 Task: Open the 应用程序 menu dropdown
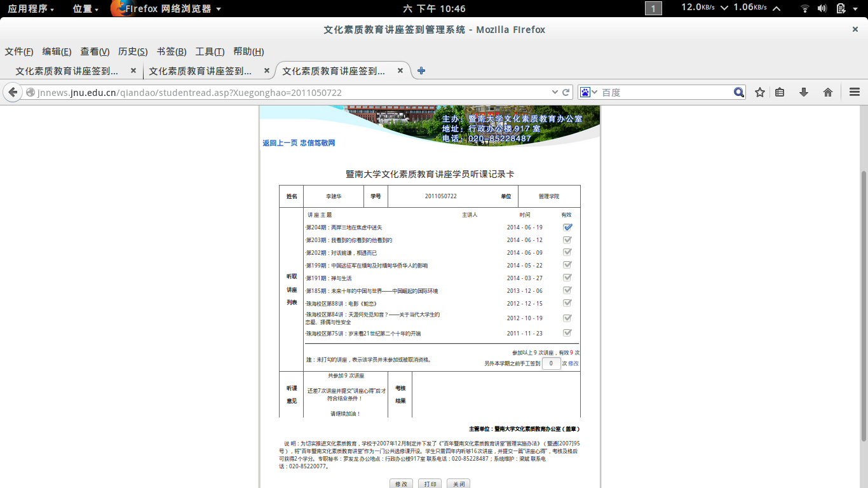[31, 8]
